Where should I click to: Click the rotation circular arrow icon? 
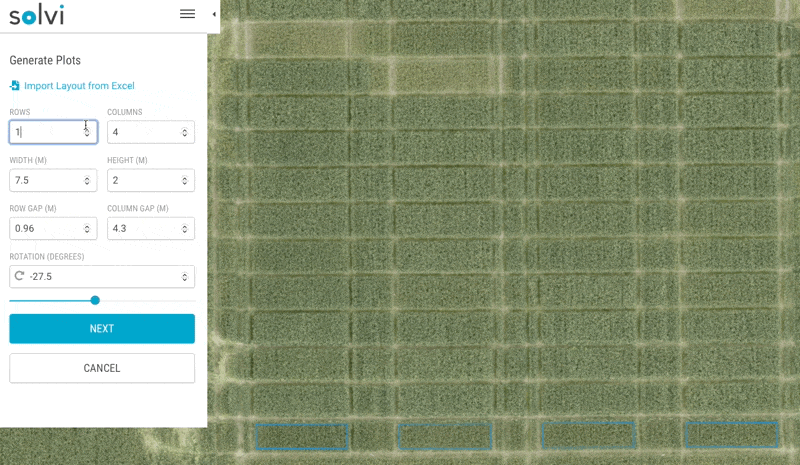coord(19,276)
